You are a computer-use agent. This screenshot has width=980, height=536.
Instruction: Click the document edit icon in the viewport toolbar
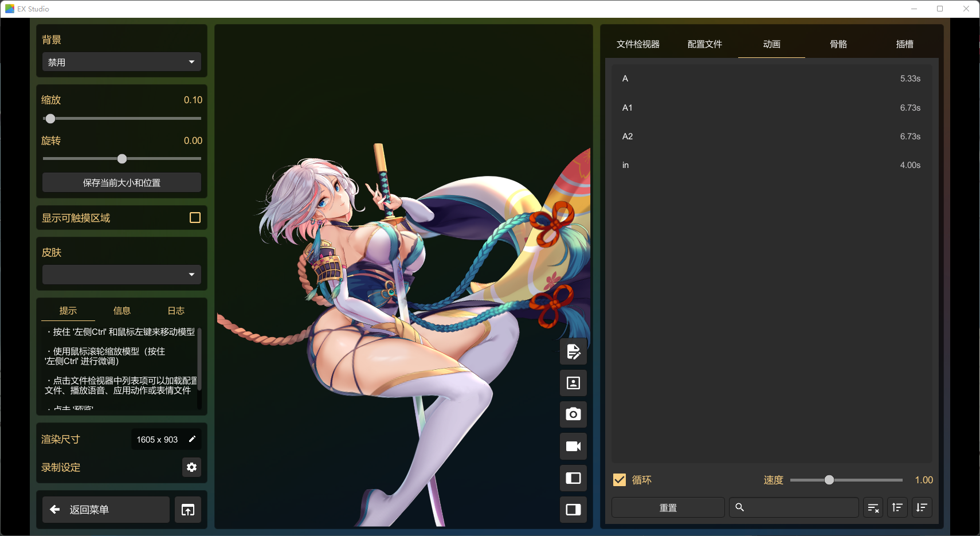[x=573, y=351]
